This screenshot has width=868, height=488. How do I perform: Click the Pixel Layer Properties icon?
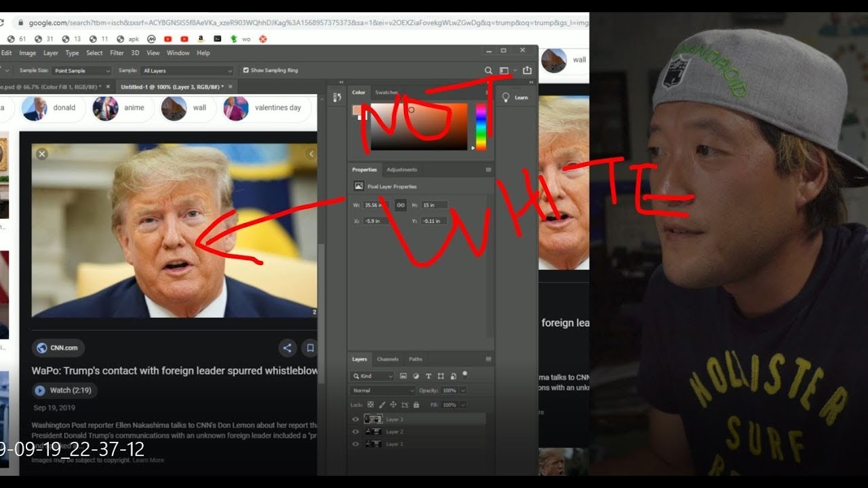[x=359, y=186]
